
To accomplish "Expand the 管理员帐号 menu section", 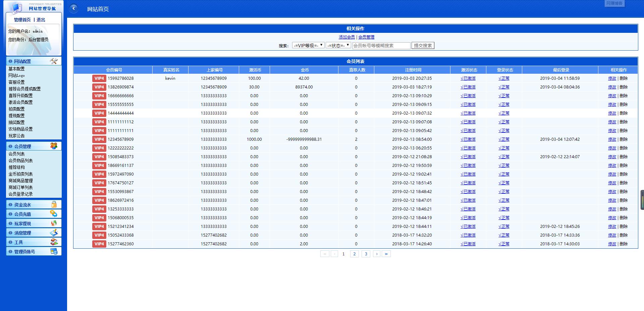I will point(34,251).
